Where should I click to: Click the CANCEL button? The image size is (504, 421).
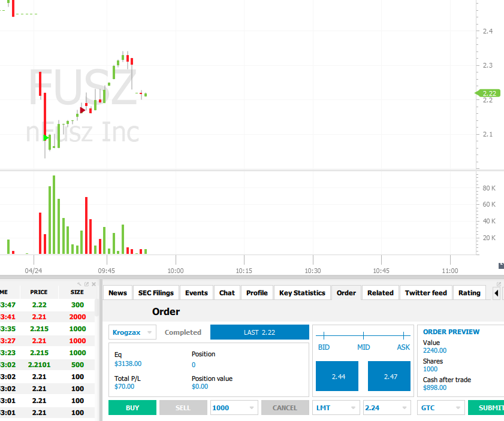point(285,407)
